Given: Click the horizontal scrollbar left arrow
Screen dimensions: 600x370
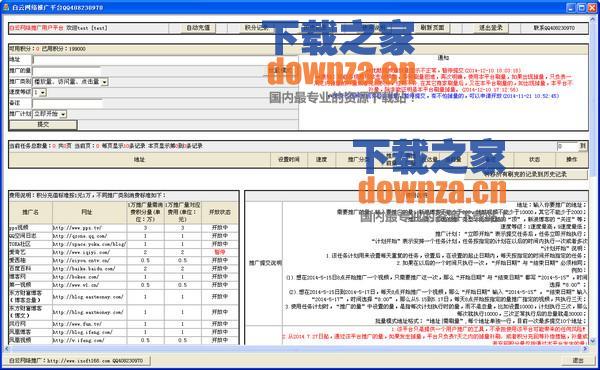Looking at the screenshot, I should click(x=7, y=349).
